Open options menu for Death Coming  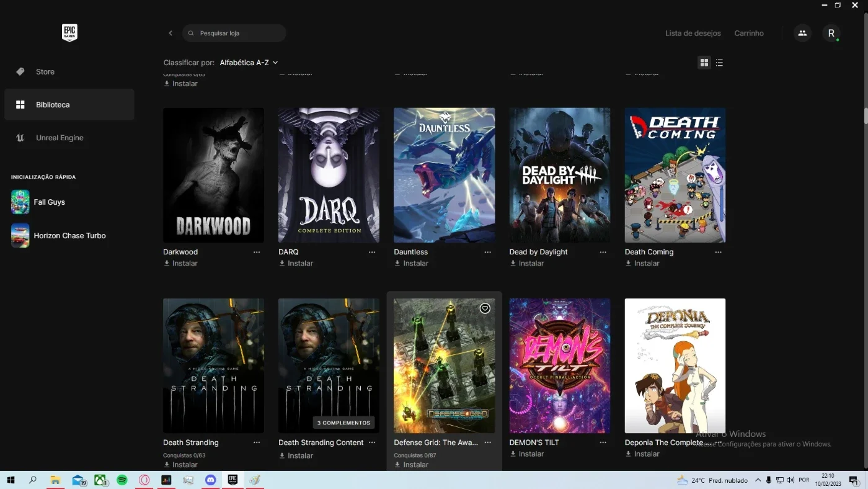point(718,252)
